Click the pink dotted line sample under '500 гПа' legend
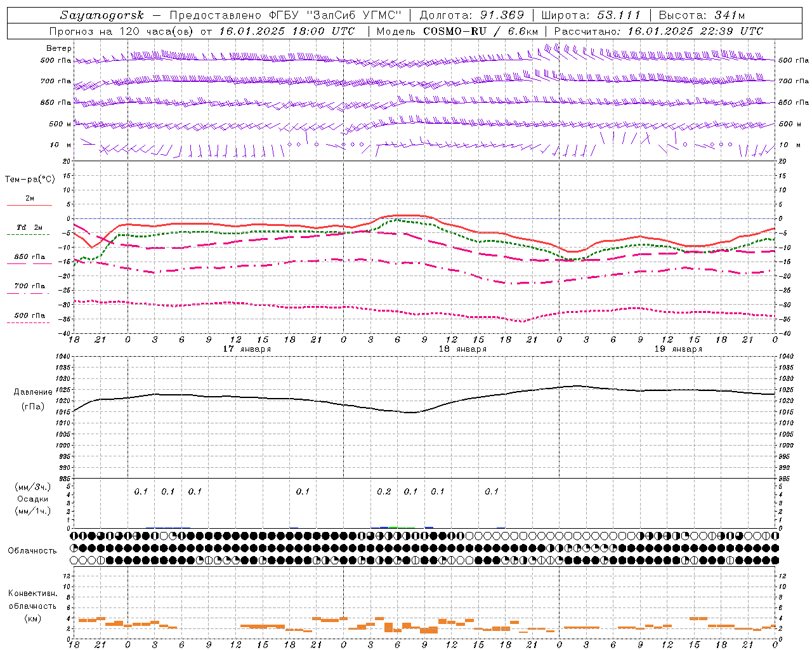This screenshot has width=812, height=650. 28,322
